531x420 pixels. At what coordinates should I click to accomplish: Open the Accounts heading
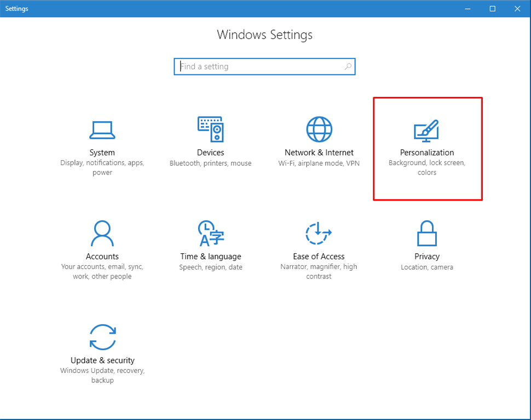pos(102,256)
